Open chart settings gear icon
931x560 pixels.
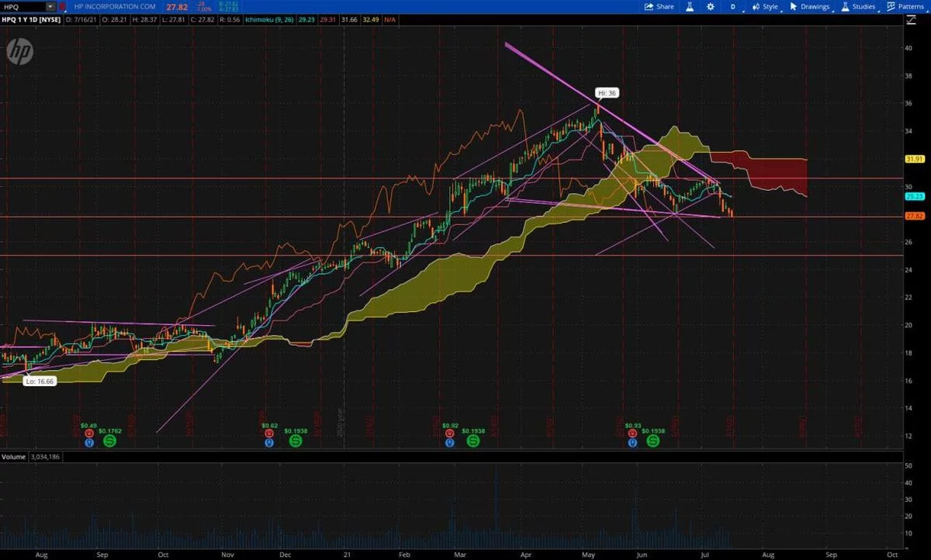[710, 6]
